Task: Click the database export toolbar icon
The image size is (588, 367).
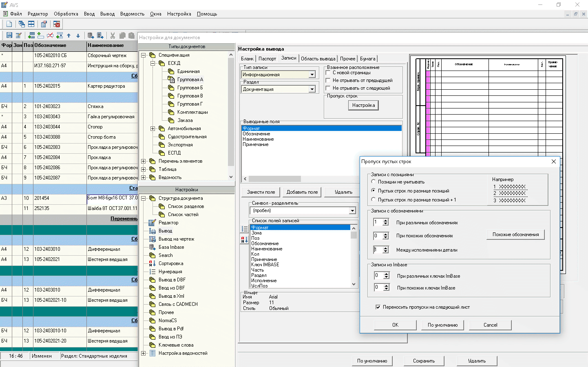Action: (x=91, y=35)
